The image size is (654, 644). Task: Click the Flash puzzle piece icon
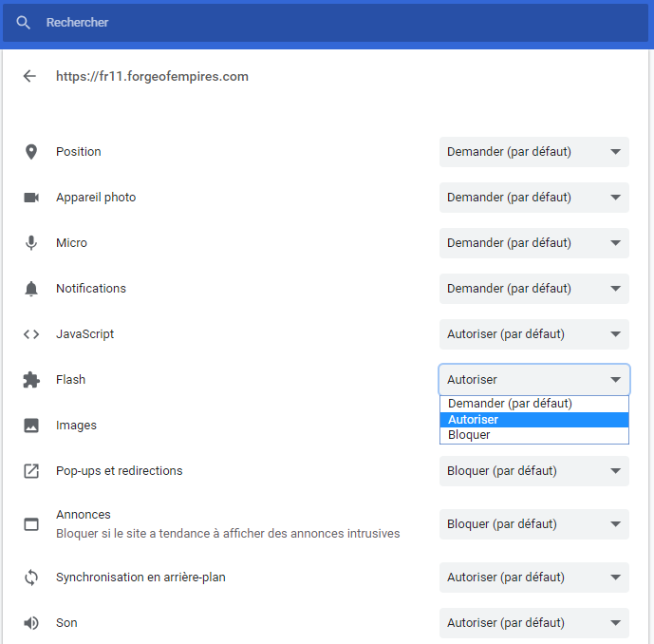(31, 380)
